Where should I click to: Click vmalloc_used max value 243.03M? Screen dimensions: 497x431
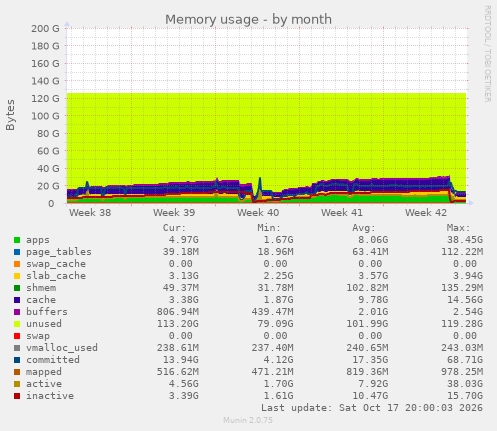(x=462, y=348)
